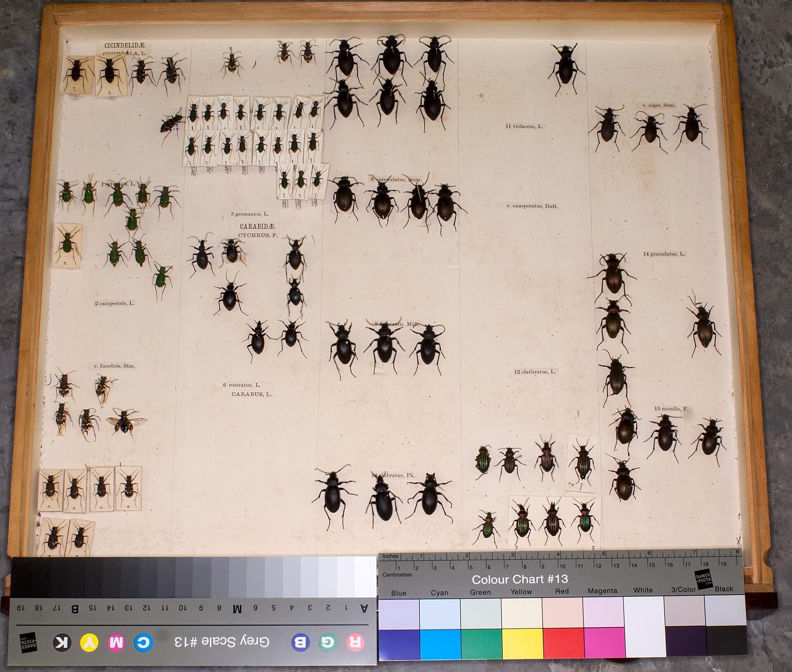Click the '2 campestris, L.' label

(x=114, y=303)
